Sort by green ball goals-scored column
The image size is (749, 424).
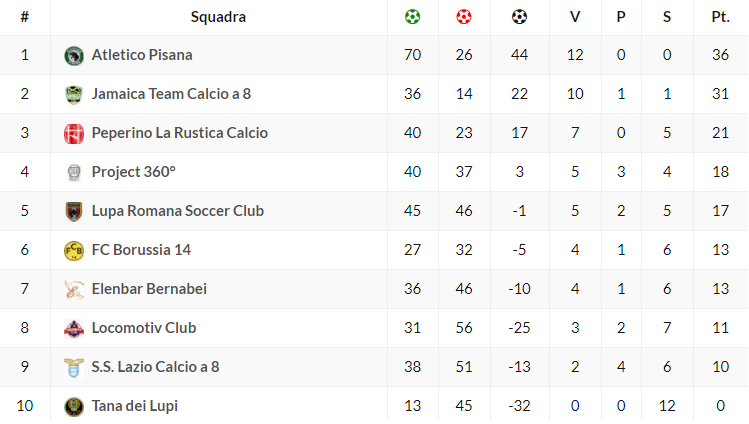412,17
